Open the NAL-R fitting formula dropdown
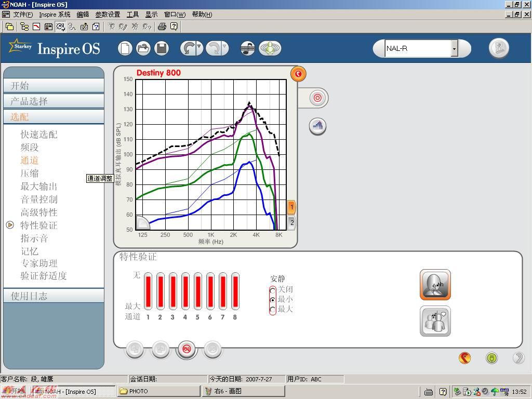This screenshot has width=532, height=399. (x=454, y=48)
